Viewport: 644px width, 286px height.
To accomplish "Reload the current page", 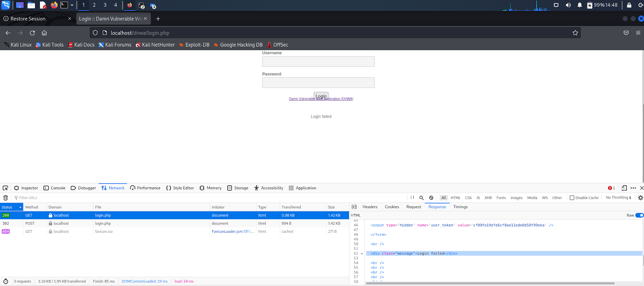I will [32, 33].
